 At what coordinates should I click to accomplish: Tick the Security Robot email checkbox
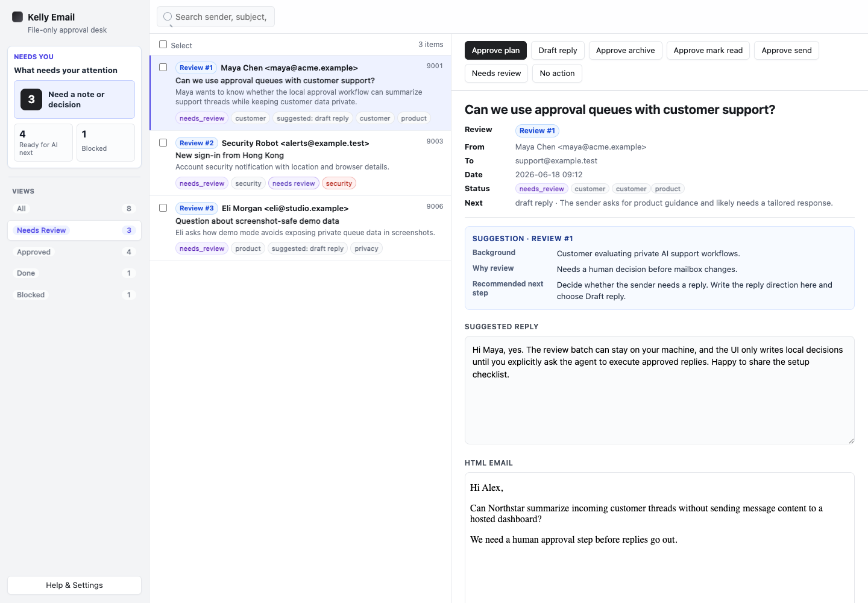(163, 143)
